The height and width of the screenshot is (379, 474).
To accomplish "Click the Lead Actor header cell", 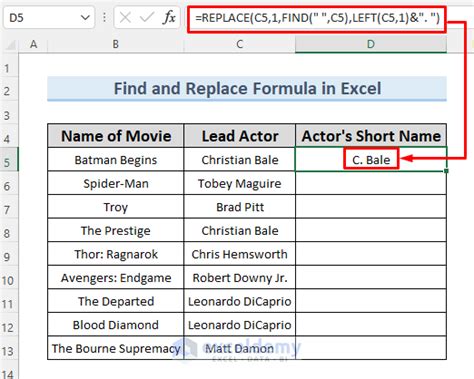I will tap(240, 136).
